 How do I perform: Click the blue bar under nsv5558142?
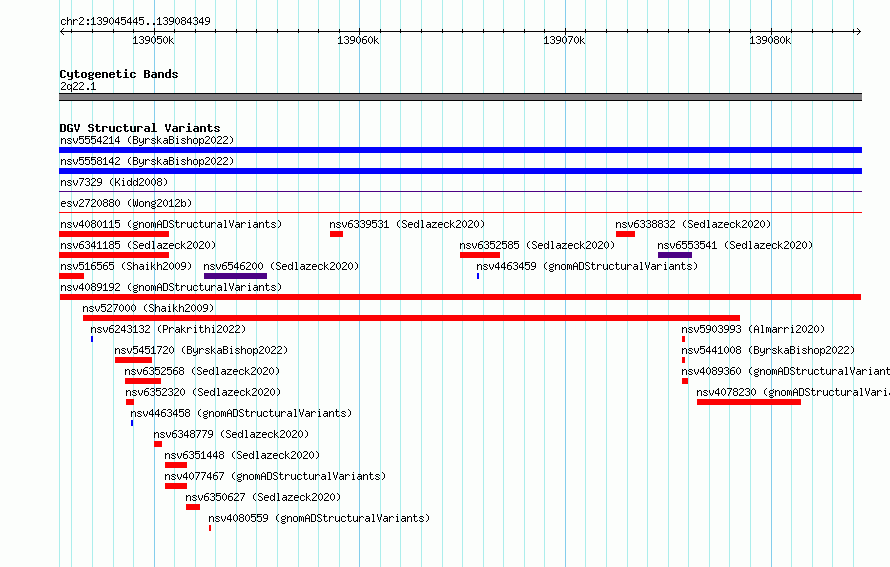pos(460,171)
